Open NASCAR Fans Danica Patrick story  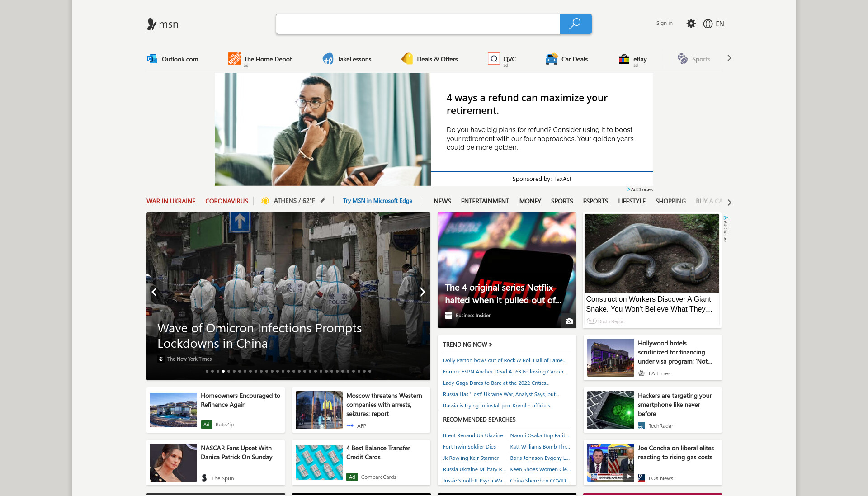click(216, 463)
